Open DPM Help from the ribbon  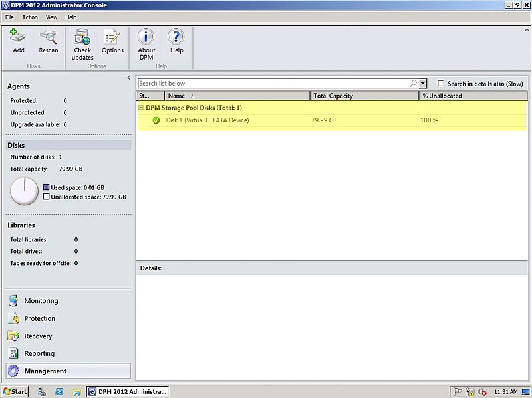[176, 40]
